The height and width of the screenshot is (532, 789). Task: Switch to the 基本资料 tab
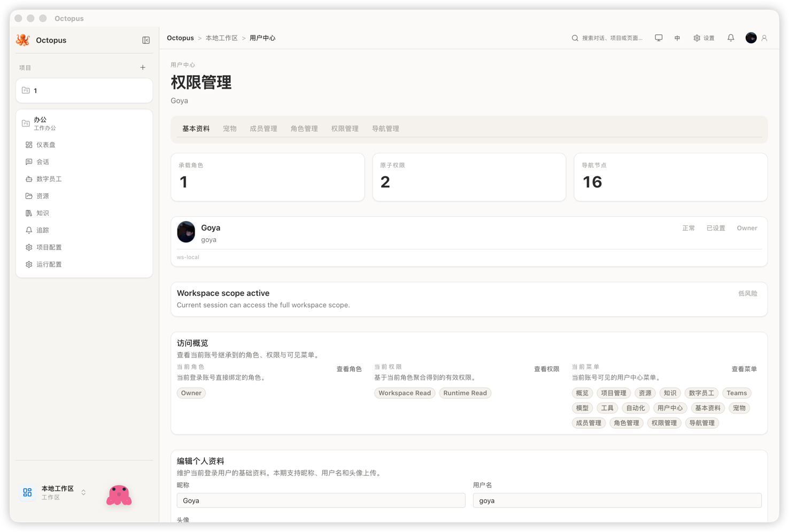[x=196, y=129]
